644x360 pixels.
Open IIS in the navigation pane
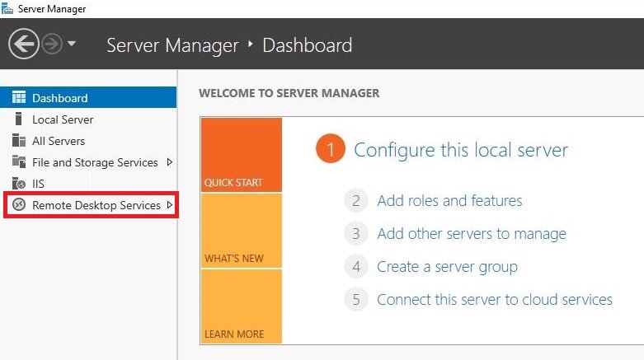88,184
